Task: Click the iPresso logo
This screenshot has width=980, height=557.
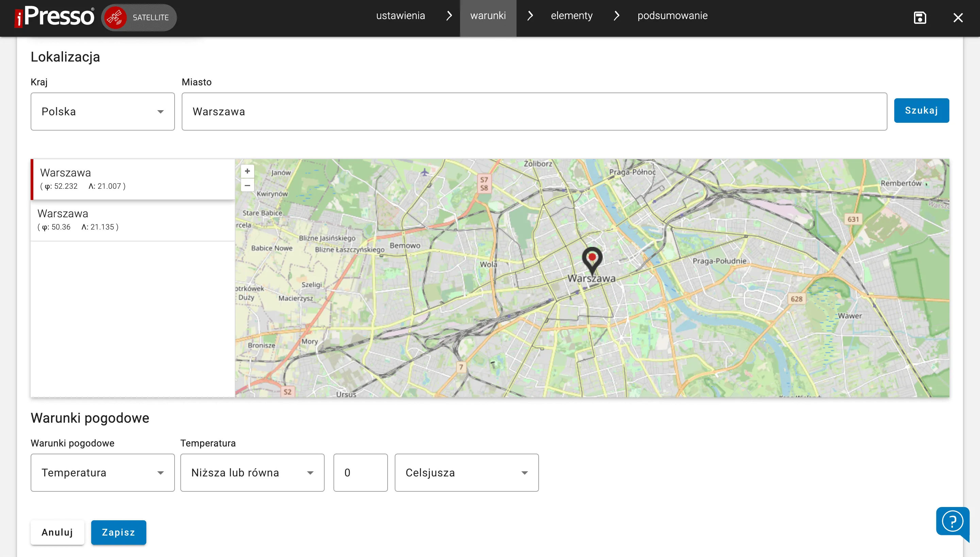Action: tap(54, 17)
